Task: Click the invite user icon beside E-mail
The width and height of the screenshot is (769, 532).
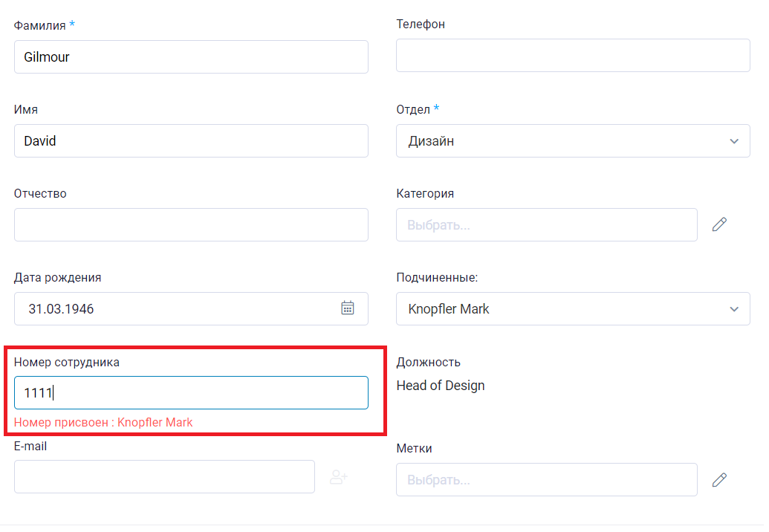Action: pos(338,476)
